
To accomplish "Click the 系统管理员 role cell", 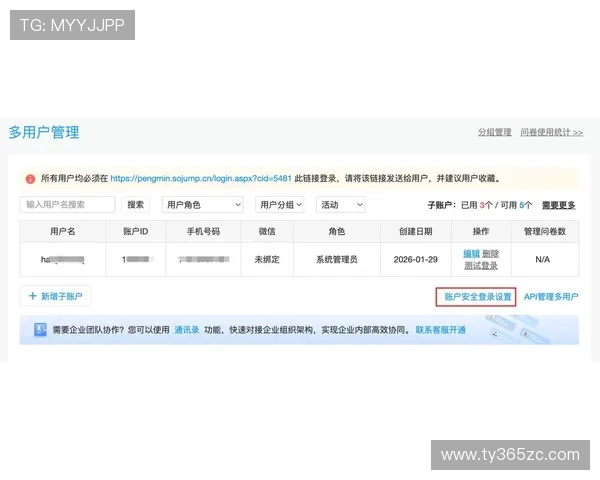I will tap(337, 260).
